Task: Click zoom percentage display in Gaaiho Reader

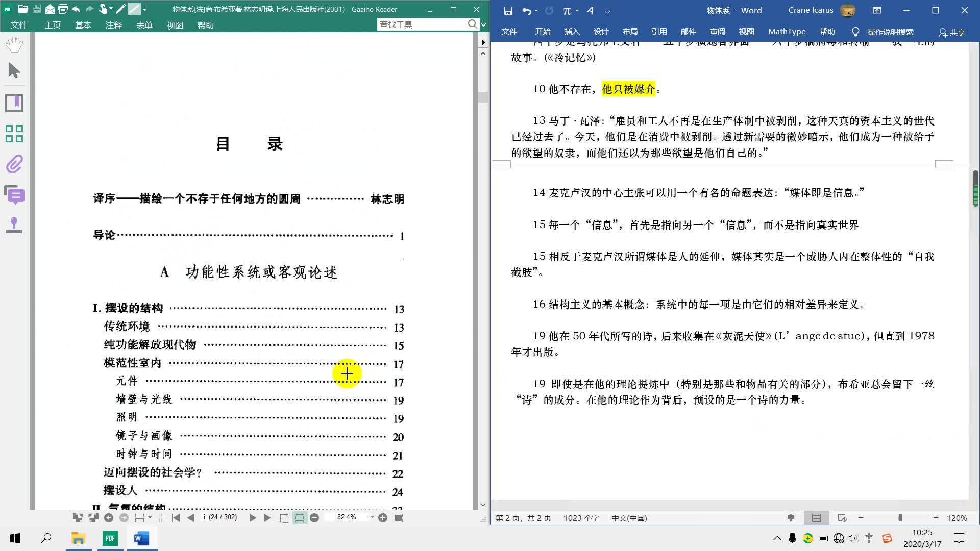Action: pyautogui.click(x=347, y=518)
